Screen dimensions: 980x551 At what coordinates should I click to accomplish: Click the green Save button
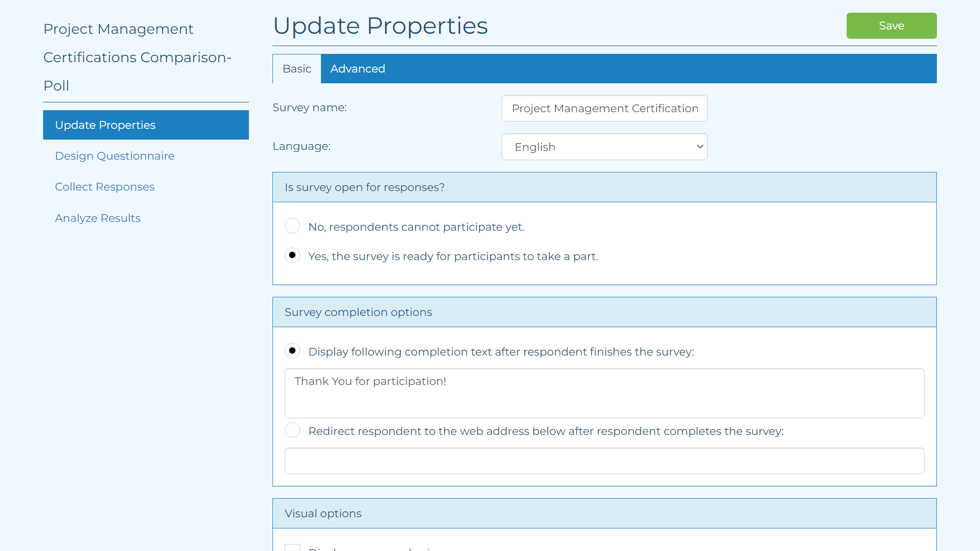tap(891, 25)
